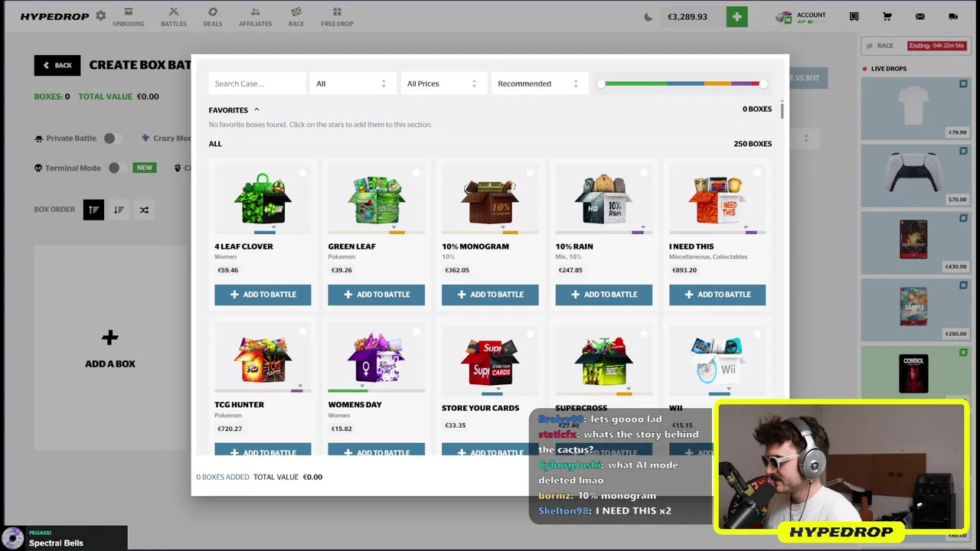The image size is (980, 551).
Task: Open the All Prices dropdown
Action: (443, 83)
